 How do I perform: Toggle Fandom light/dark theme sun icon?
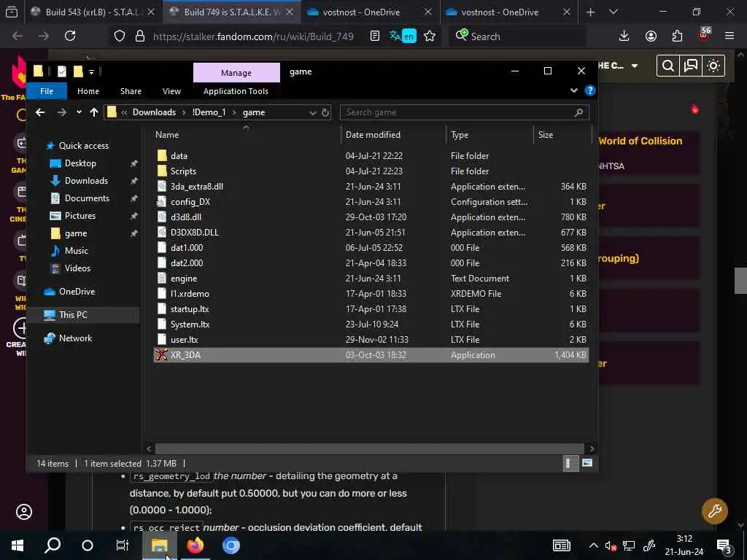[713, 66]
